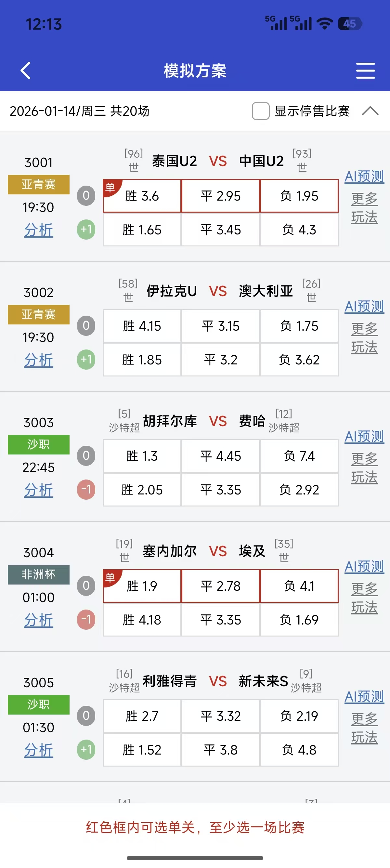The width and height of the screenshot is (390, 868).
Task: Open AI预测 for match 3002
Action: click(x=364, y=307)
